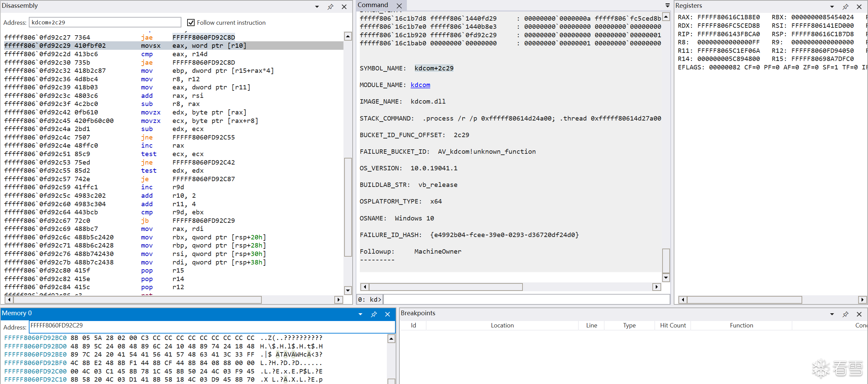868x384 pixels.
Task: Pin the Disassembly panel
Action: [330, 7]
